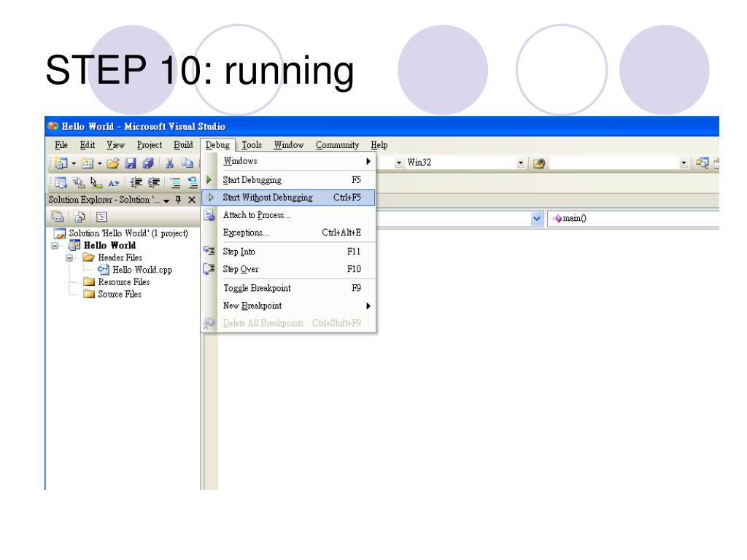Image resolution: width=747 pixels, height=560 pixels.
Task: Open the Help menu
Action: click(379, 145)
